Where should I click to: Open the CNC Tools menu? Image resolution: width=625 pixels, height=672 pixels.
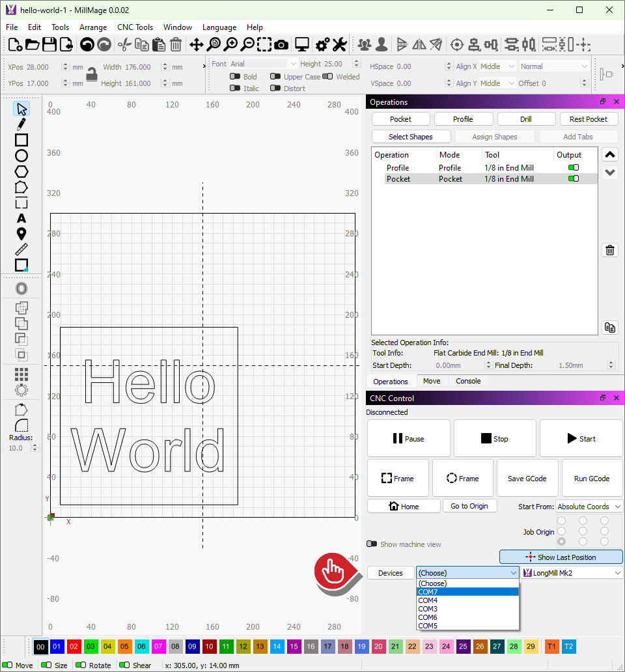[x=135, y=27]
